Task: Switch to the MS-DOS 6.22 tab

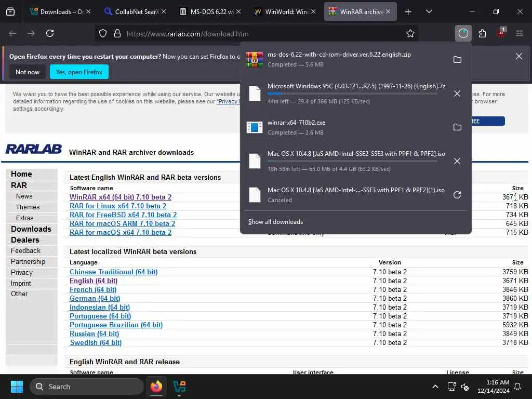Action: point(210,12)
